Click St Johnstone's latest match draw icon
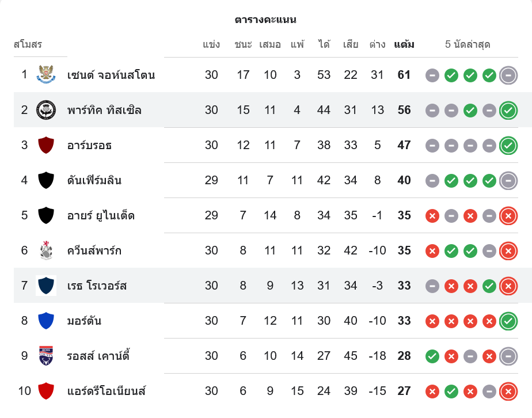 [508, 75]
